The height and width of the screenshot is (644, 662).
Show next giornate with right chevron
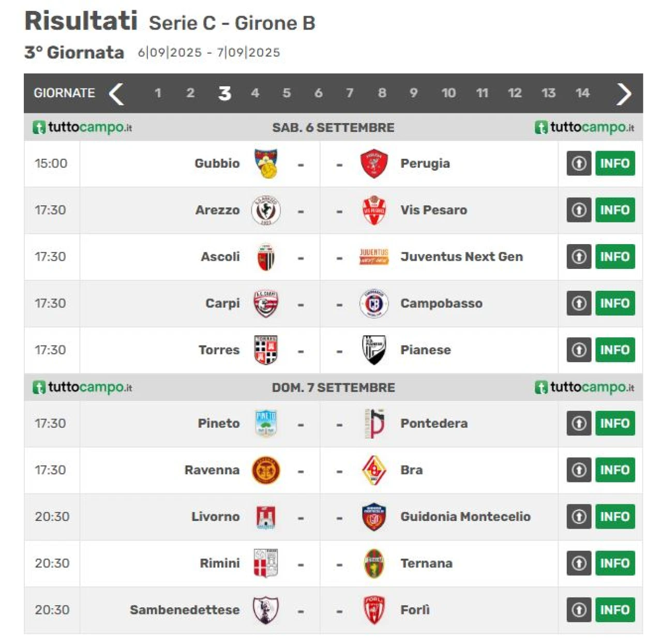pos(624,94)
